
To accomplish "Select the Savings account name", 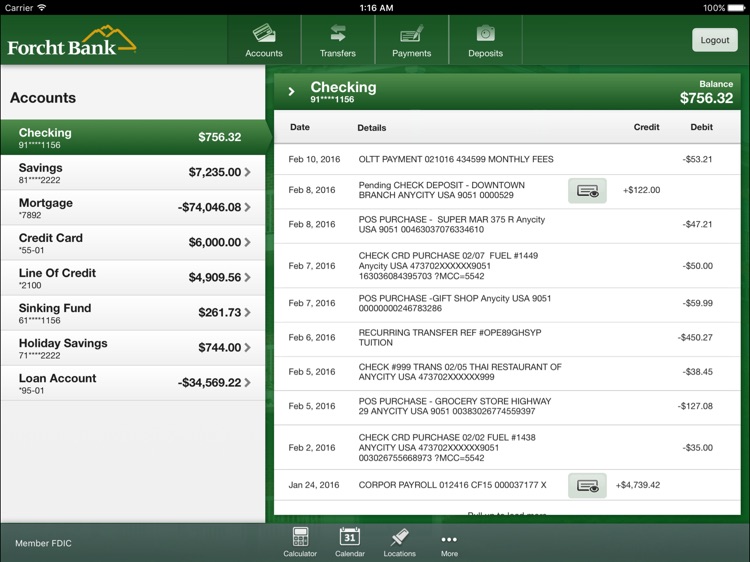I will [x=41, y=168].
